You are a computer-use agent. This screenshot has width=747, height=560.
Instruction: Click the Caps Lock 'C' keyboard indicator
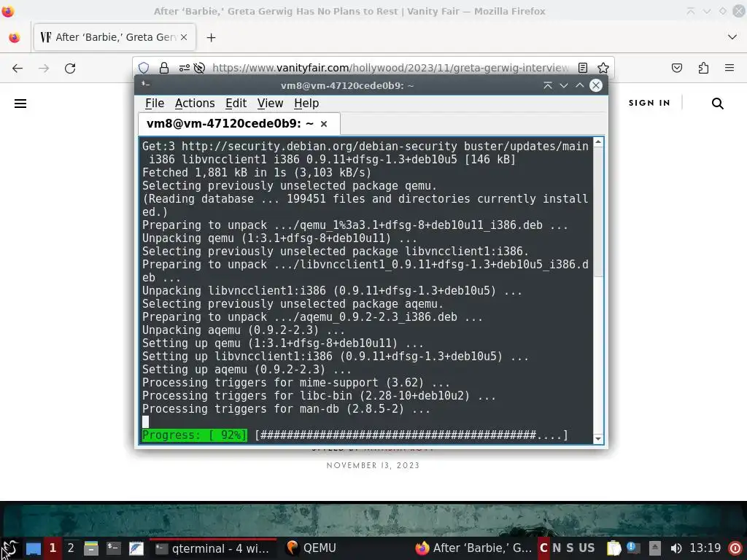click(x=543, y=548)
